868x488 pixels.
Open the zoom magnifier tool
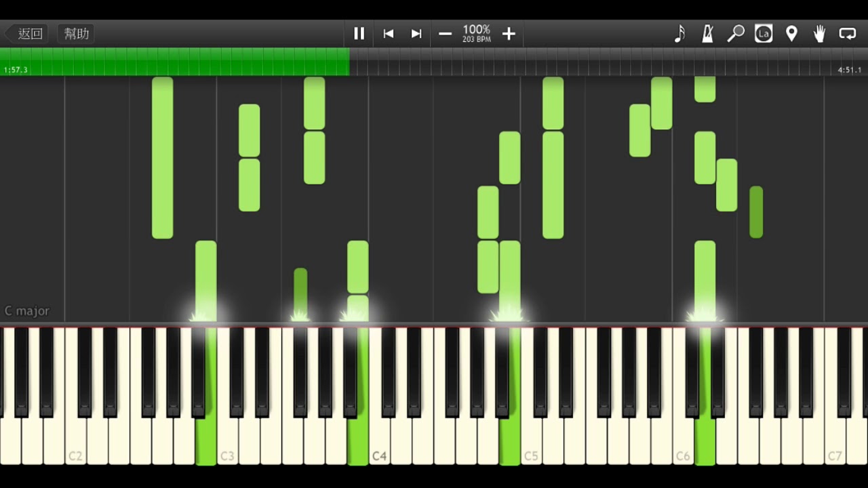[736, 33]
